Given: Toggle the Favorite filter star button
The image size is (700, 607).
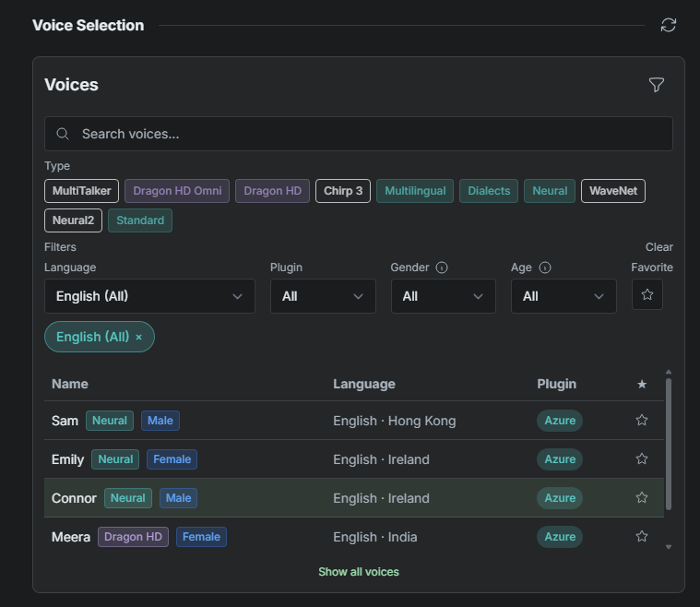Looking at the screenshot, I should 647,294.
